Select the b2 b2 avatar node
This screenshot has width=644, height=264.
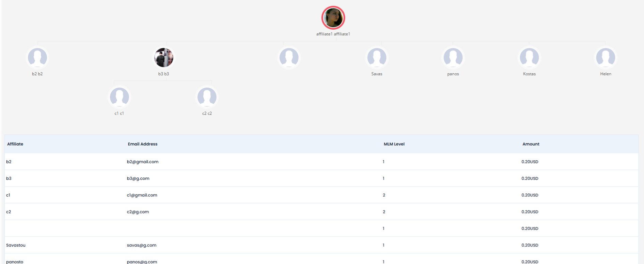click(x=37, y=57)
